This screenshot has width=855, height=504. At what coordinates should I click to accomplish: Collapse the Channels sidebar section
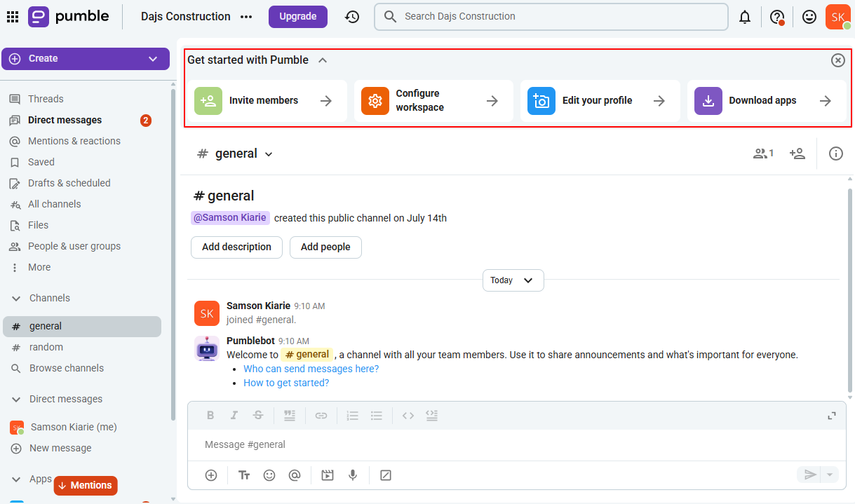pos(15,298)
